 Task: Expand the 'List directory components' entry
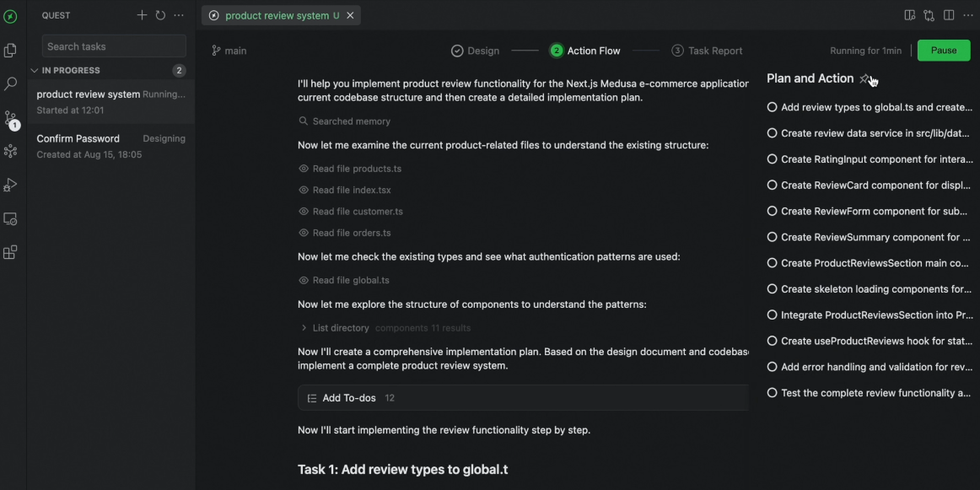click(304, 328)
